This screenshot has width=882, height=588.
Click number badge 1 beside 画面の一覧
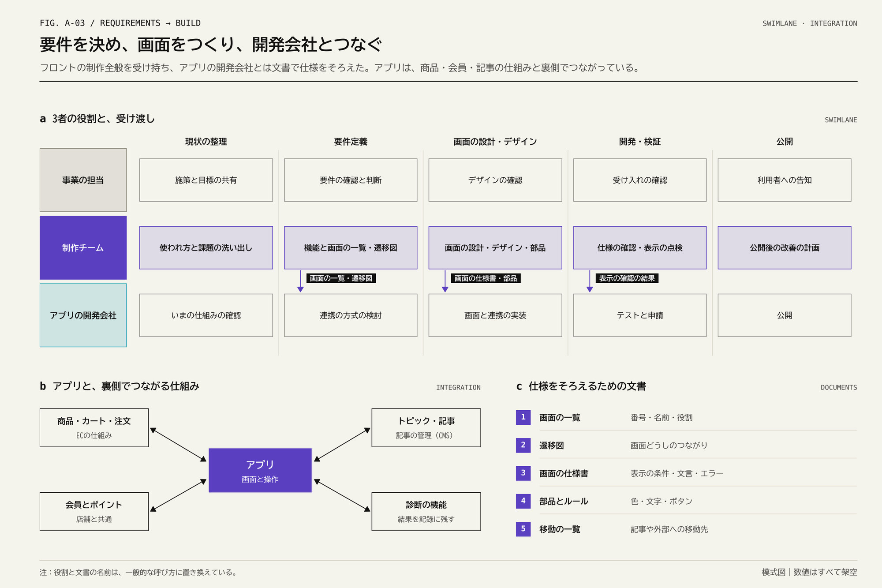(523, 417)
